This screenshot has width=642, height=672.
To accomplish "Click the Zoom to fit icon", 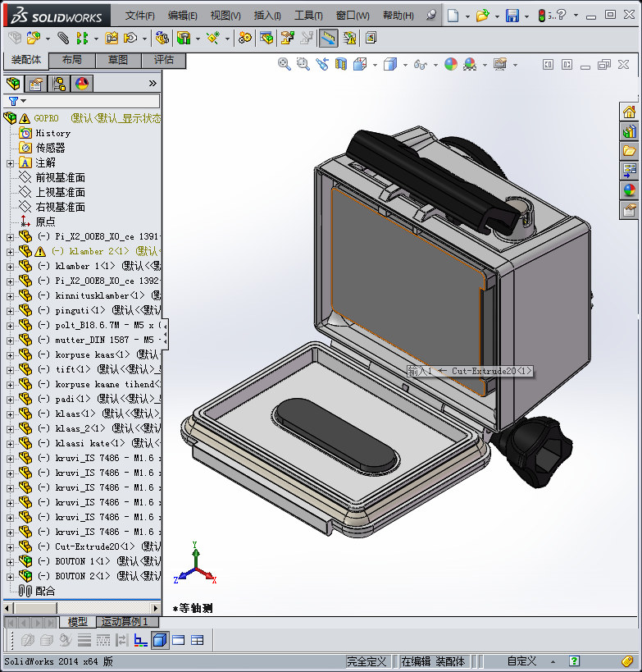I will [x=285, y=64].
